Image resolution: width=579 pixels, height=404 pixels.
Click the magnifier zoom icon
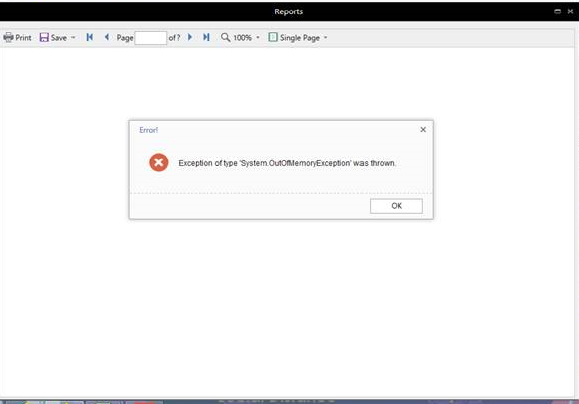(x=225, y=37)
